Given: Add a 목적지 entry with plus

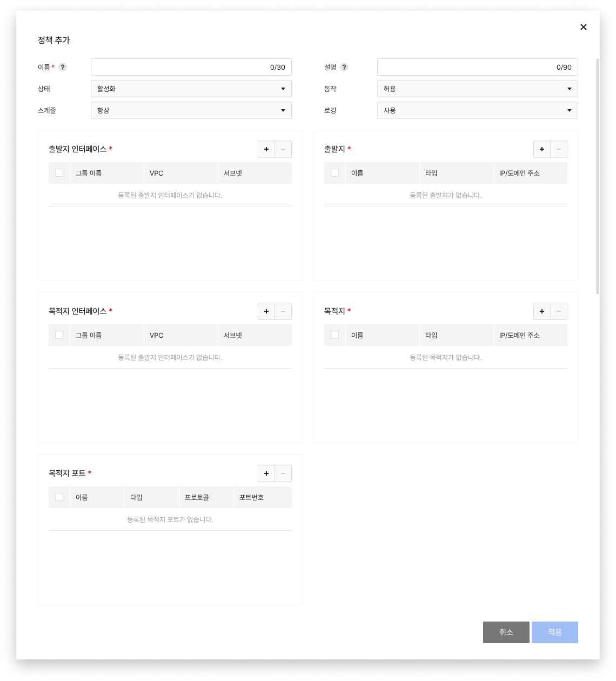Looking at the screenshot, I should tap(542, 311).
